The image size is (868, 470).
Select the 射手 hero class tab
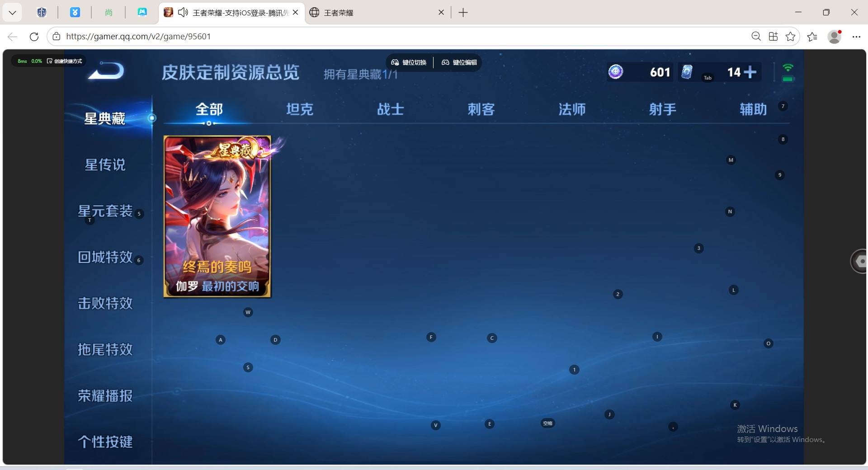(x=663, y=109)
